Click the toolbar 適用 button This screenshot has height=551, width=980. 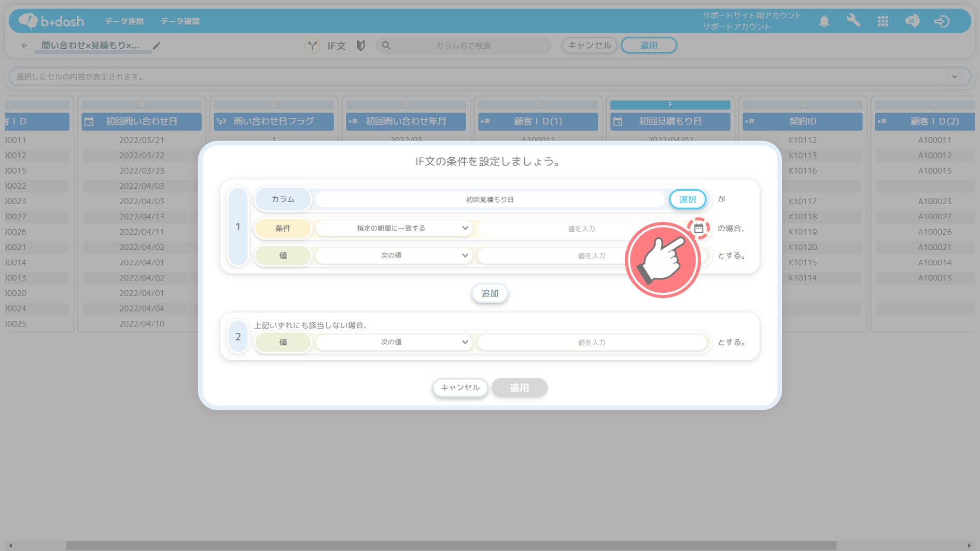pos(649,46)
